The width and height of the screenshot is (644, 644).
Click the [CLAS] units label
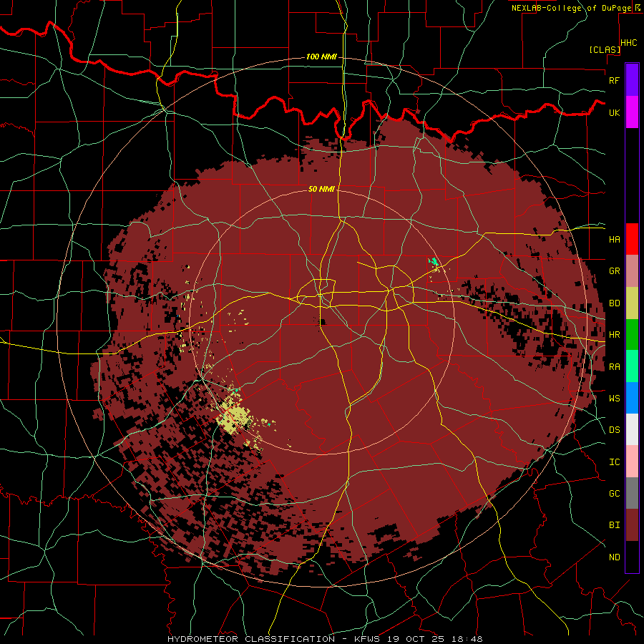pyautogui.click(x=605, y=49)
